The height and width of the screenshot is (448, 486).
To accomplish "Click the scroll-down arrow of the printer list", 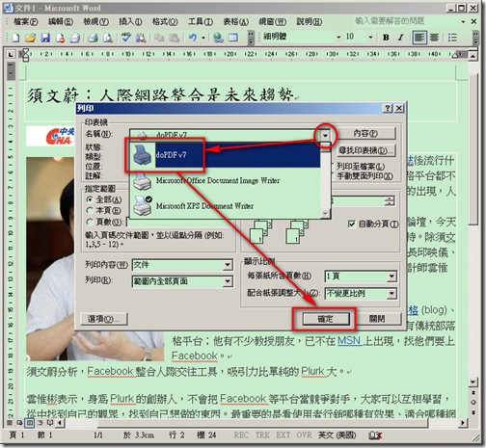I will click(x=326, y=213).
